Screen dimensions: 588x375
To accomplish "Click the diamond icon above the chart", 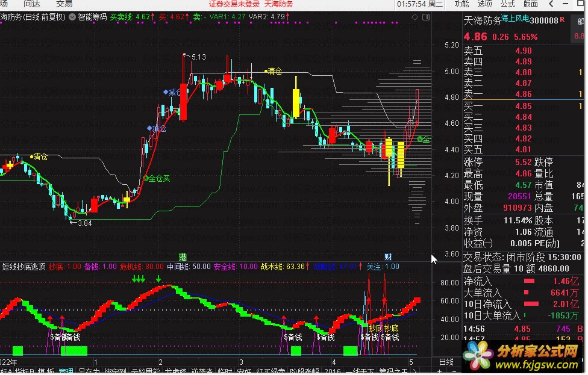I will (414, 17).
